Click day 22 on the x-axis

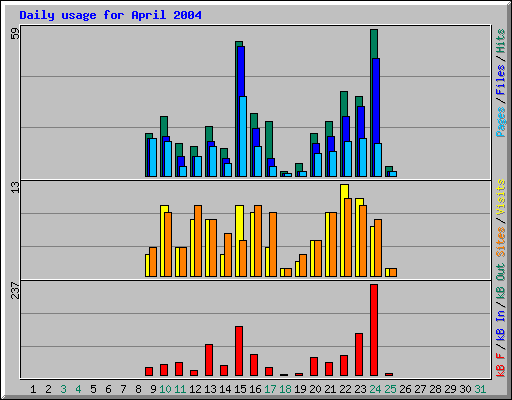point(345,389)
